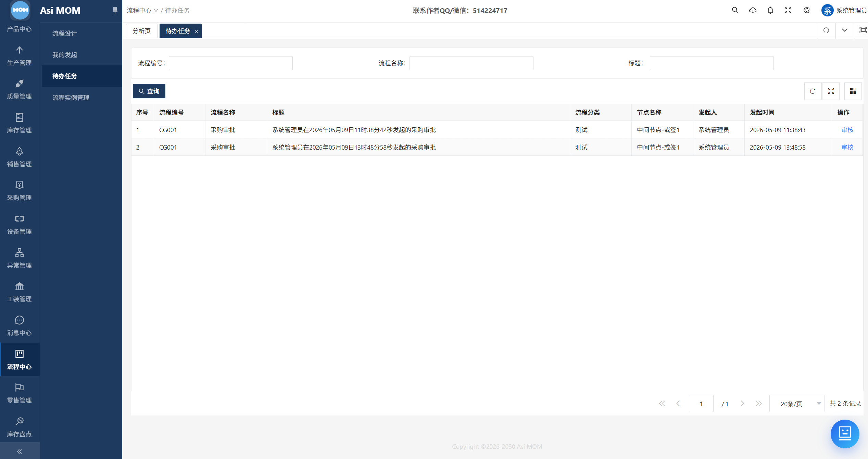Refresh the table data

[813, 91]
